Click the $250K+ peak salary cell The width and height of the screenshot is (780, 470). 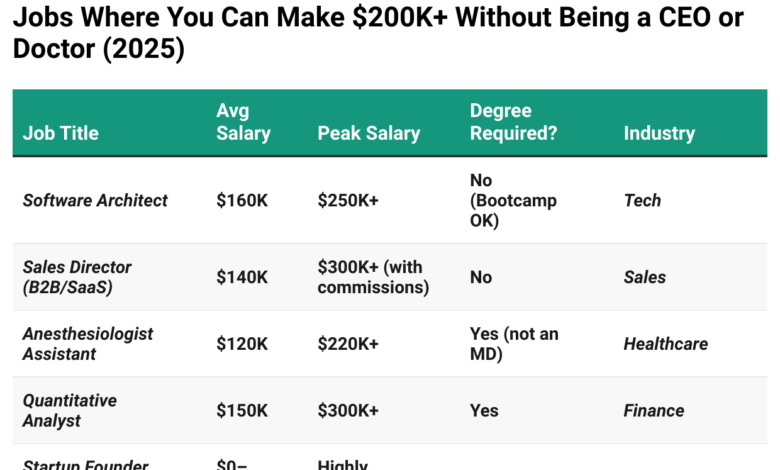pyautogui.click(x=348, y=200)
